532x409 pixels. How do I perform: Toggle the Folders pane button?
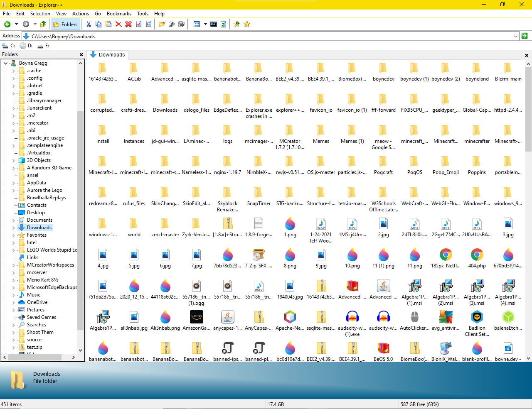point(65,24)
